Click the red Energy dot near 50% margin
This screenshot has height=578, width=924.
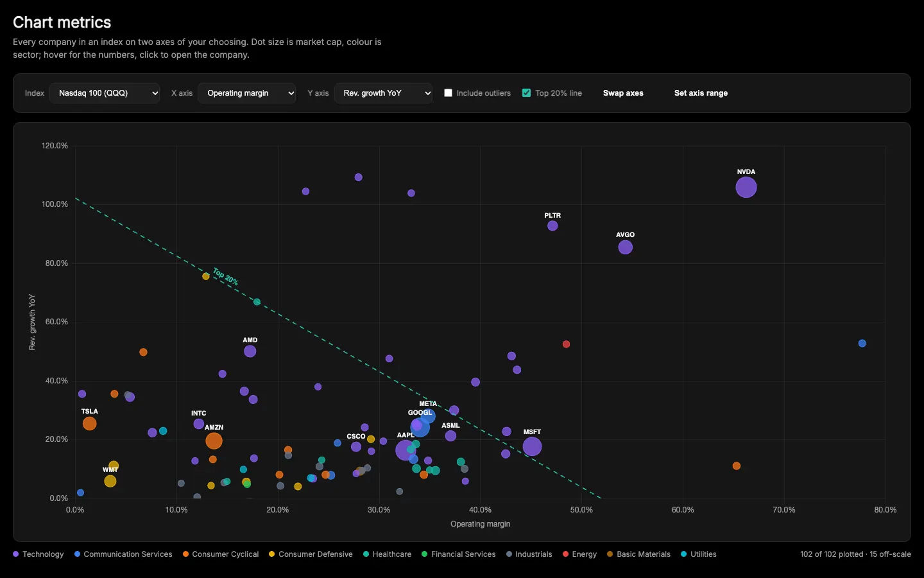click(x=566, y=344)
